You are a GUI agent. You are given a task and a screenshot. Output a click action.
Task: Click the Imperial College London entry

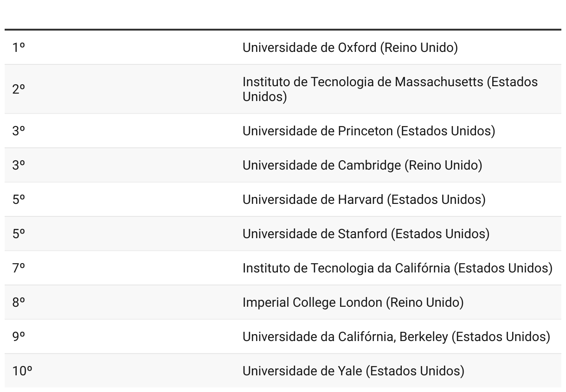coord(353,303)
